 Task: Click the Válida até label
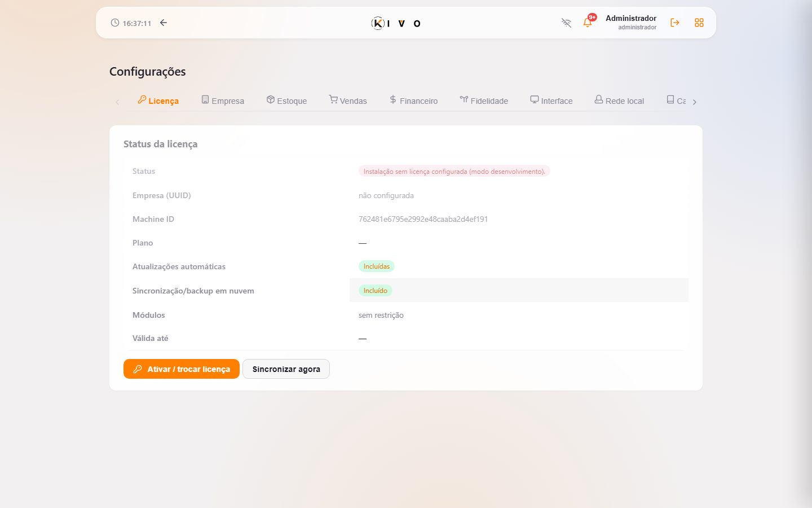click(151, 338)
